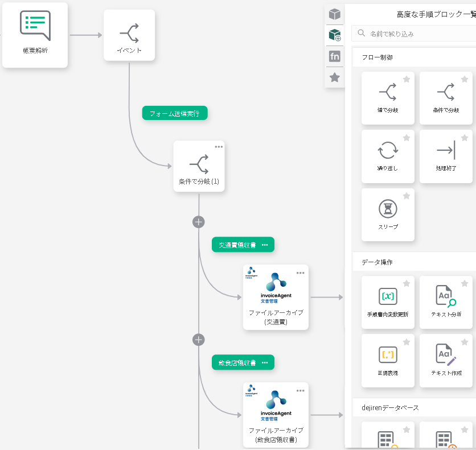Select the スリープ hourglass block

[388, 214]
